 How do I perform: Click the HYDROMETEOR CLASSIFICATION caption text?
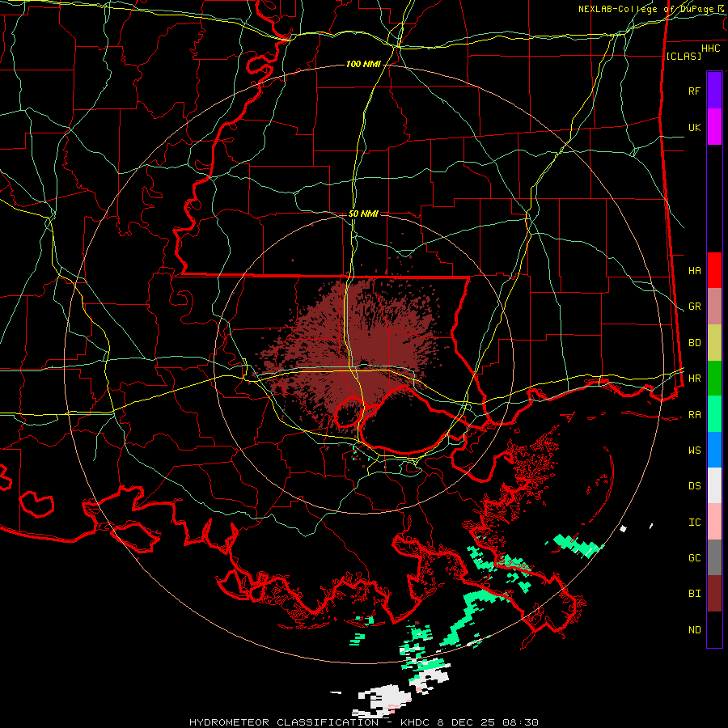coord(284,722)
